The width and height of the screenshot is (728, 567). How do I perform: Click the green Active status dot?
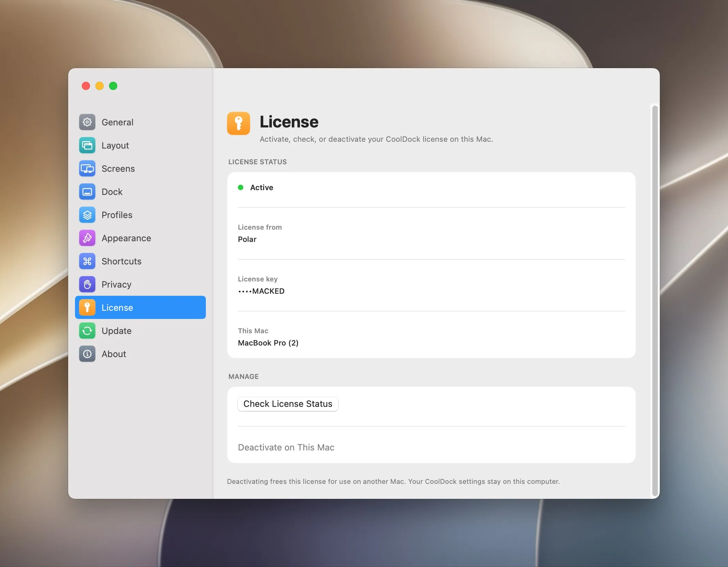point(241,187)
